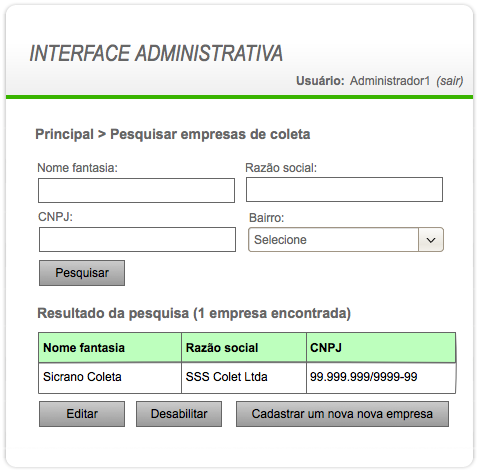
Task: Click into the CNPJ input field
Action: 137,240
